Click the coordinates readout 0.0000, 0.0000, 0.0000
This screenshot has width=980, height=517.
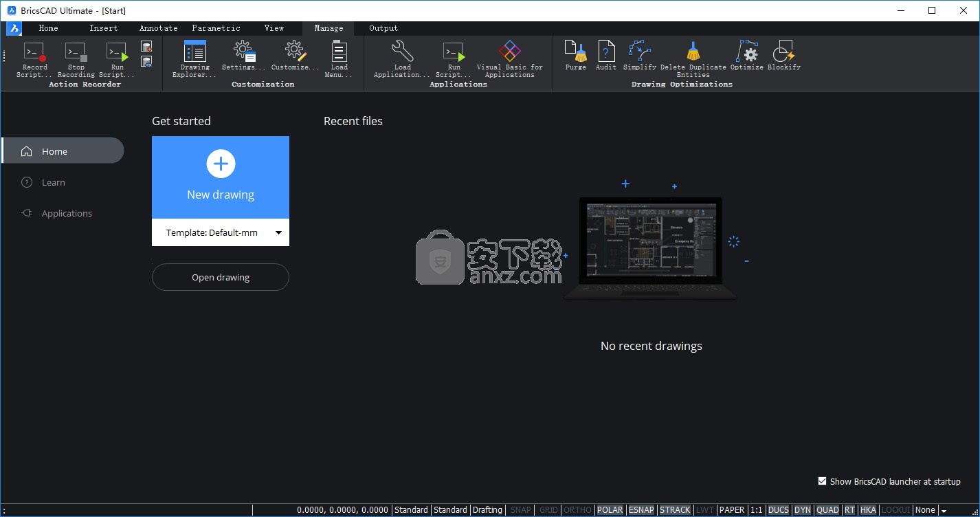coord(342,510)
